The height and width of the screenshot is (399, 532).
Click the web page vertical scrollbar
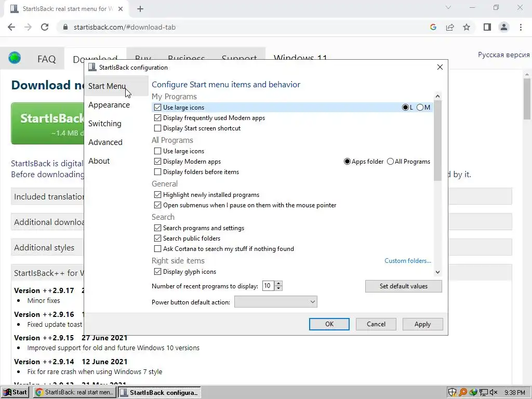click(527, 99)
